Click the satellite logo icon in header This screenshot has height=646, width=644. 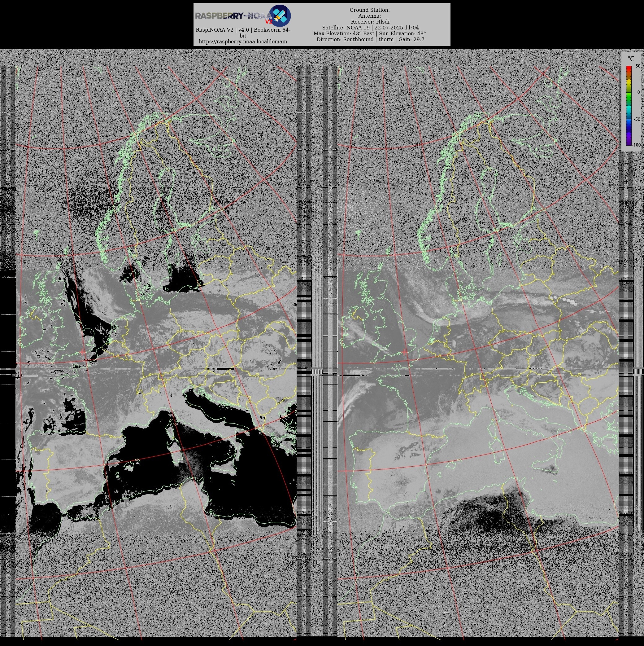[280, 15]
